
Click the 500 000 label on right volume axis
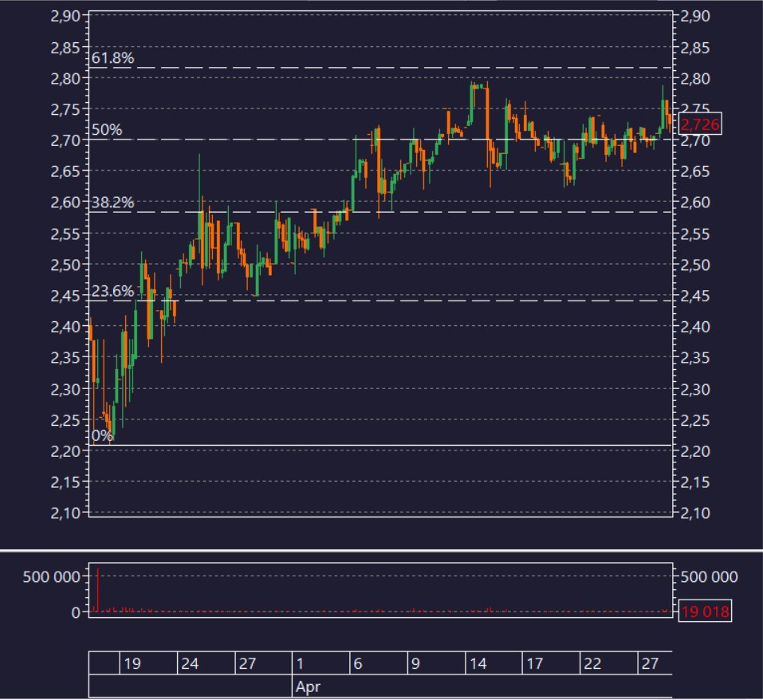point(709,577)
